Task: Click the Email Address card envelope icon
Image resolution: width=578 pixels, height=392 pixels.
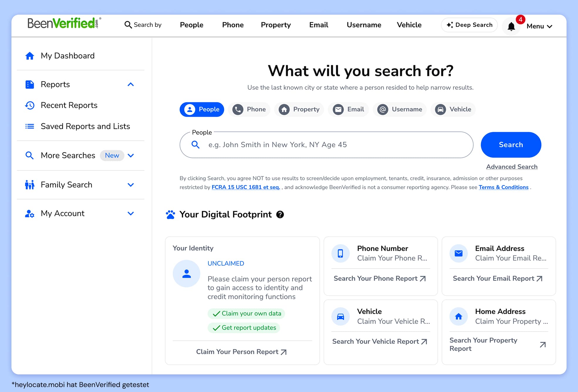Action: (x=459, y=253)
